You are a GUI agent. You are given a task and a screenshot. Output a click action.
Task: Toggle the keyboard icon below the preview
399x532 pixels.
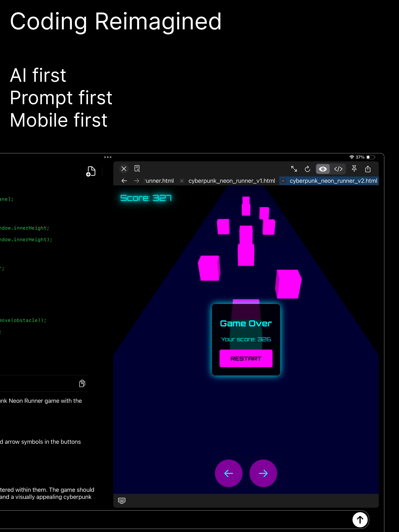click(122, 500)
